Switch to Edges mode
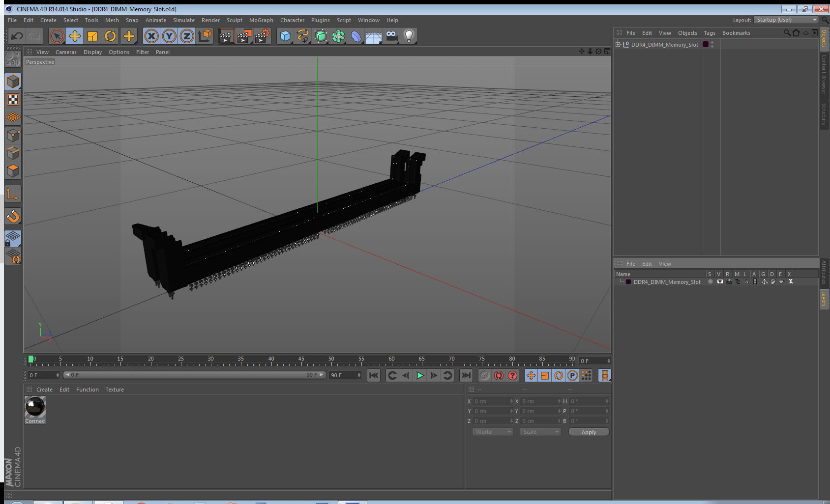Viewport: 830px width, 504px height. pos(13,153)
